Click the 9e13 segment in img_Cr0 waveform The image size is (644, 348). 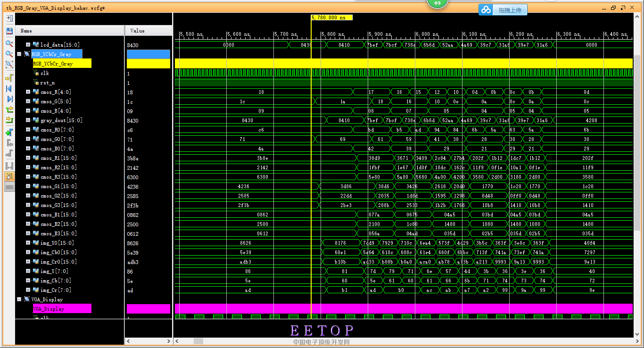(x=589, y=262)
